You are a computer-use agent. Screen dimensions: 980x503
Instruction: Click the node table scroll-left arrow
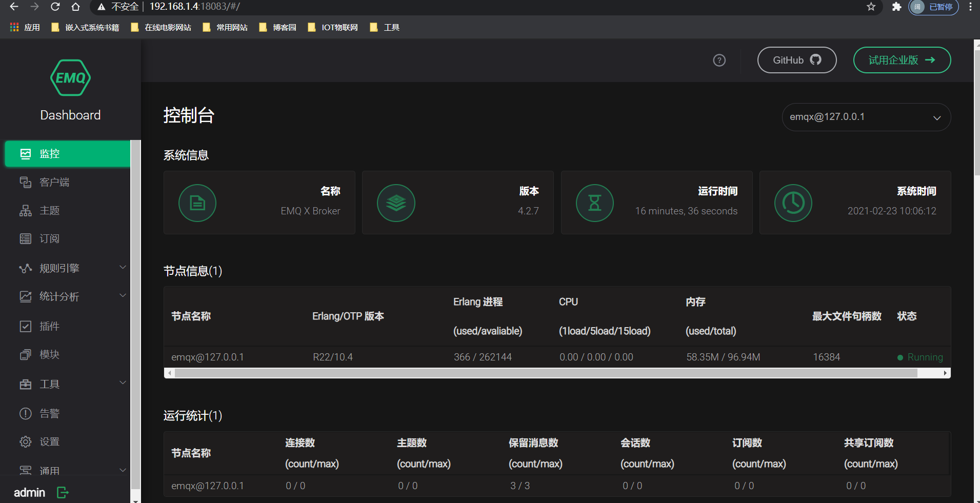[169, 373]
